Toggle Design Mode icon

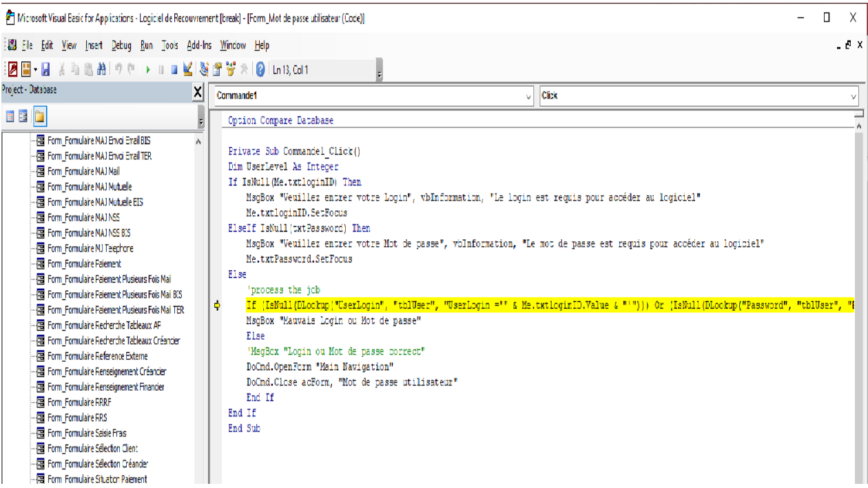tap(188, 70)
